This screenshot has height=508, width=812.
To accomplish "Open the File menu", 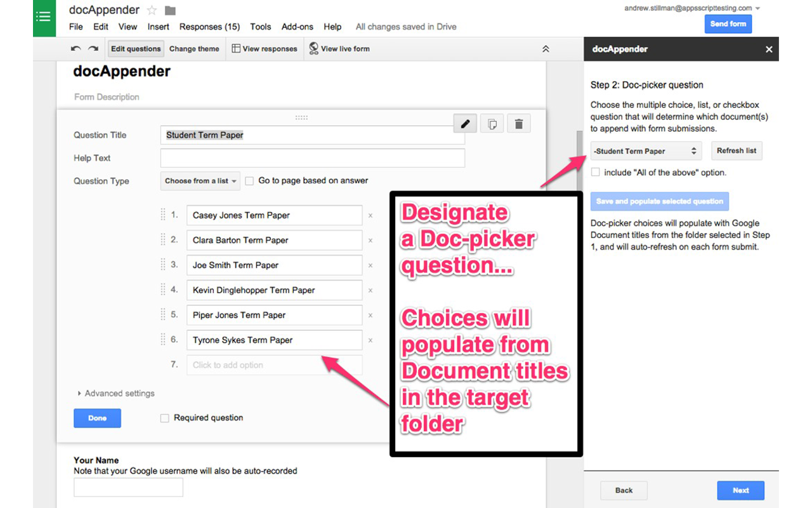I will (76, 27).
